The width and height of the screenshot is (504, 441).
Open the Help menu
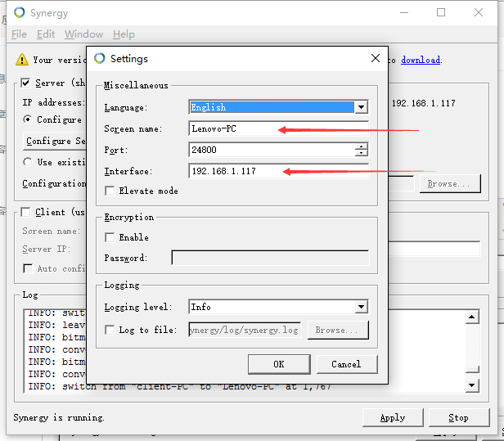[x=124, y=34]
